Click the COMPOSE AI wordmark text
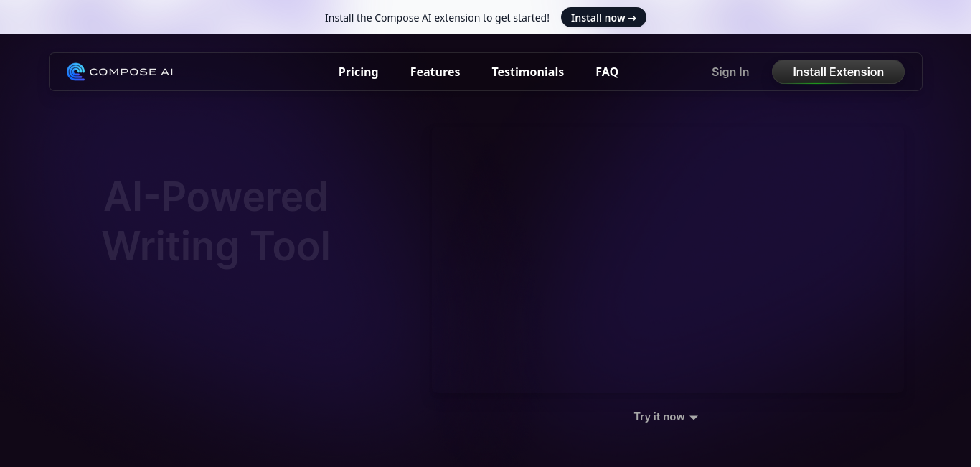This screenshot has width=980, height=467. tap(131, 72)
